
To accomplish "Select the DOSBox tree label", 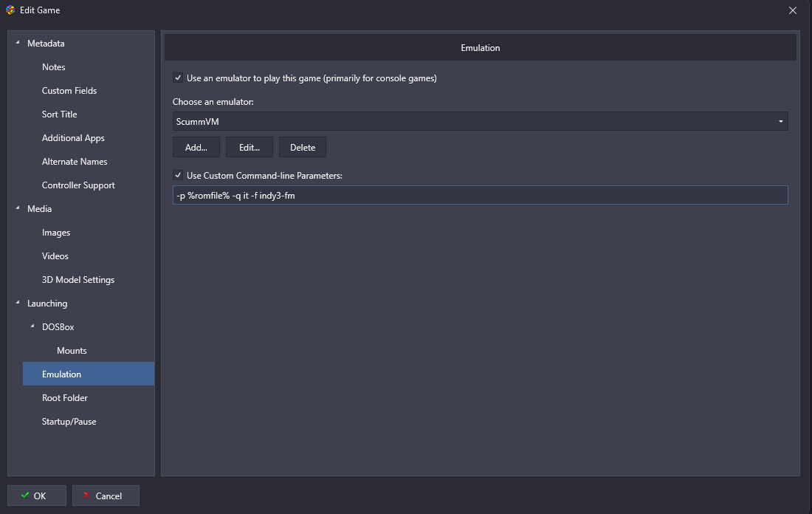I will point(58,327).
